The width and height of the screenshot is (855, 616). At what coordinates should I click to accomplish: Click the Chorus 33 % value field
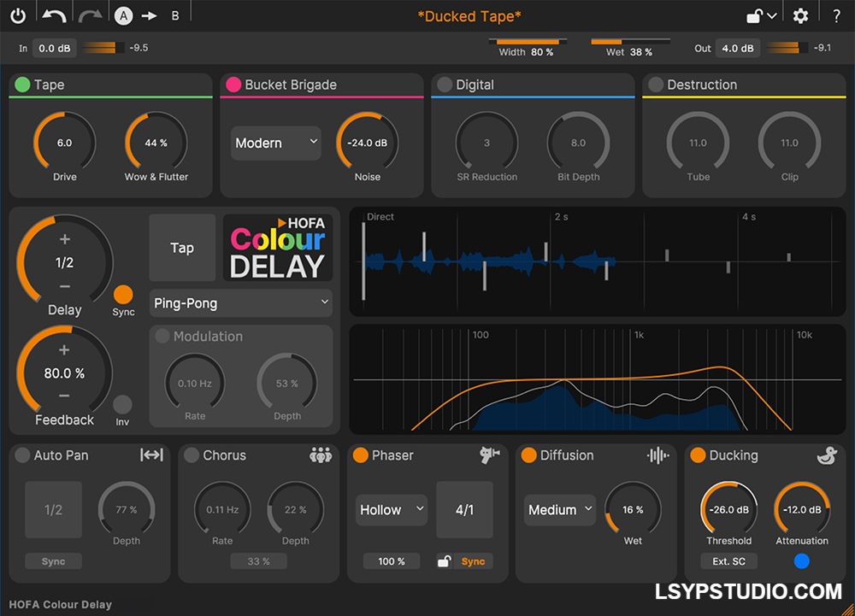[258, 561]
